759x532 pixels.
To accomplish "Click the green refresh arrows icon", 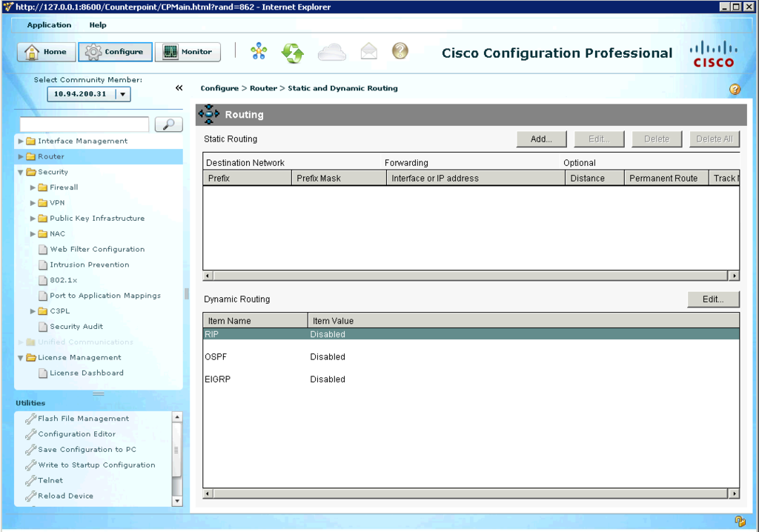I will click(x=293, y=53).
